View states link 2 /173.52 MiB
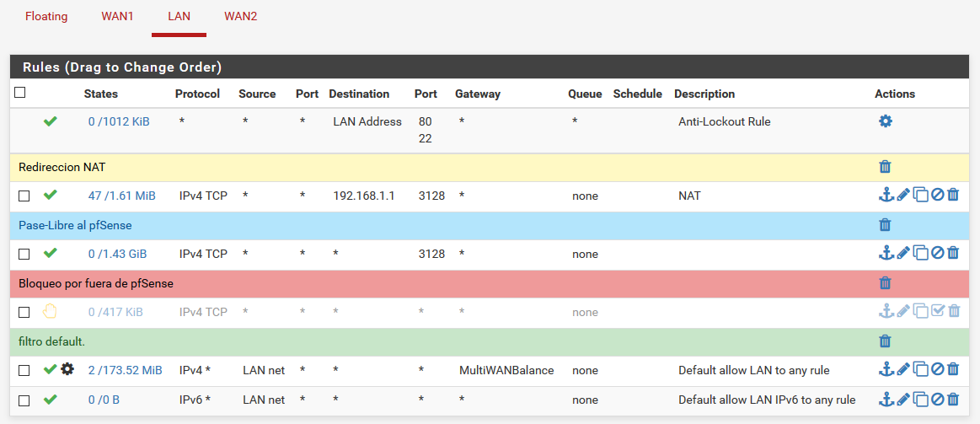Screen dimensions: 980x424 point(125,370)
